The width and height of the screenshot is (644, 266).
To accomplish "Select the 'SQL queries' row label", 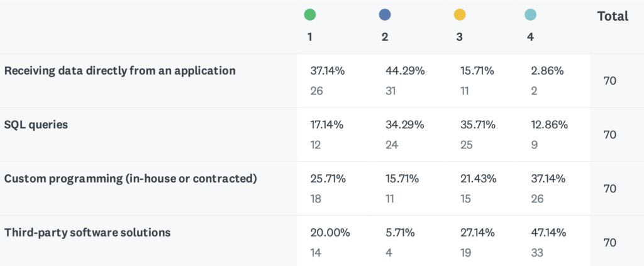I will 36,125.
